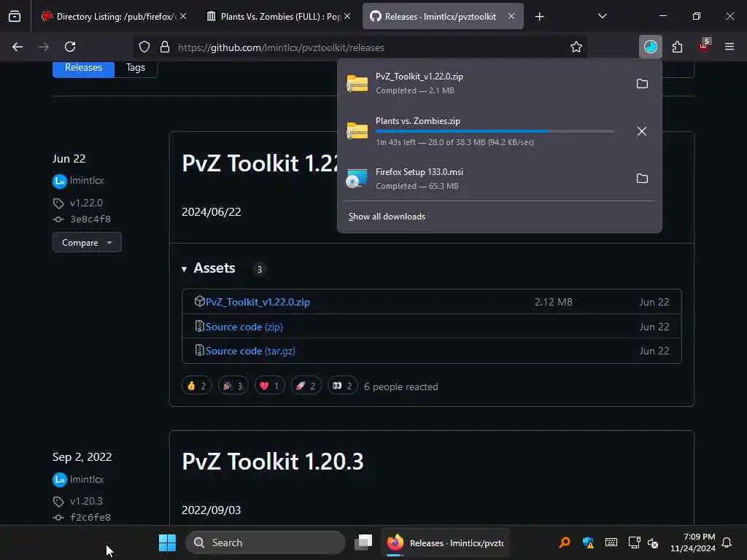Download Source code (zip)
This screenshot has width=747, height=560.
[x=244, y=327]
